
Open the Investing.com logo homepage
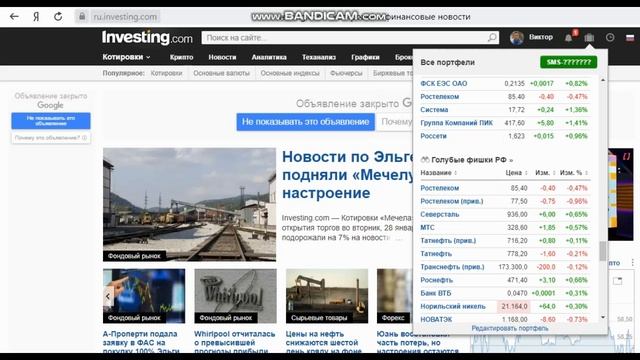147,38
